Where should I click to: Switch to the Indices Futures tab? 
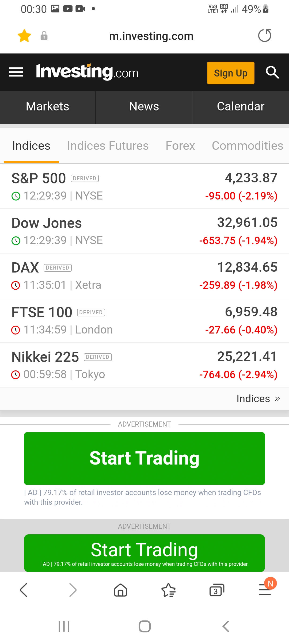(108, 146)
